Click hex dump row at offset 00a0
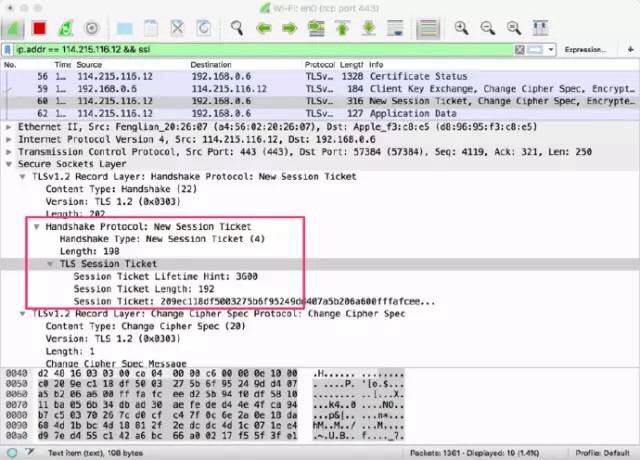 tap(204, 436)
